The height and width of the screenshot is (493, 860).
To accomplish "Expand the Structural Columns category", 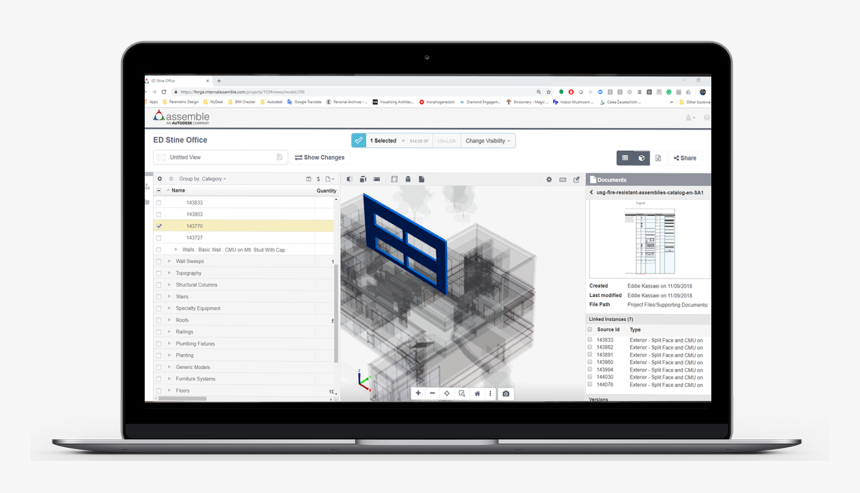I will coord(169,285).
